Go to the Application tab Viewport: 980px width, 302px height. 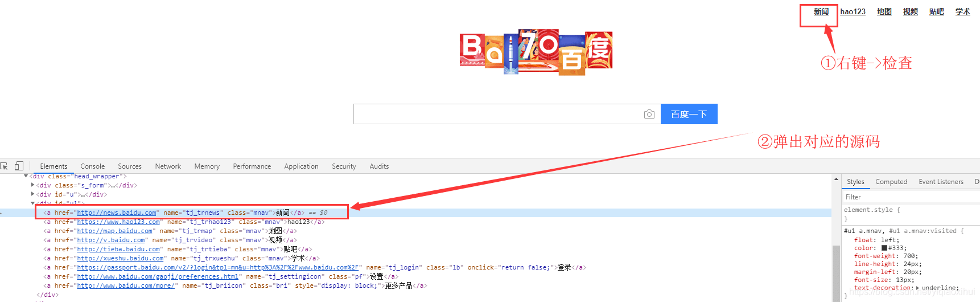301,166
